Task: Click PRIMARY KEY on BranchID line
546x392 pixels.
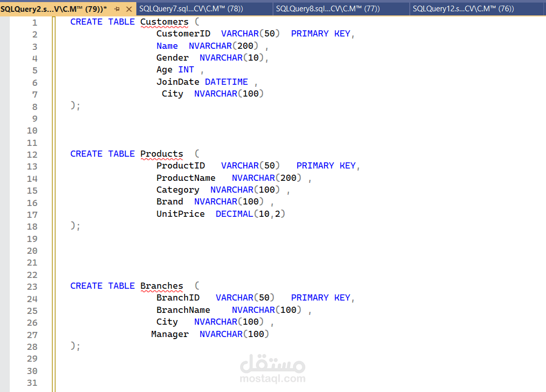Action: (320, 298)
